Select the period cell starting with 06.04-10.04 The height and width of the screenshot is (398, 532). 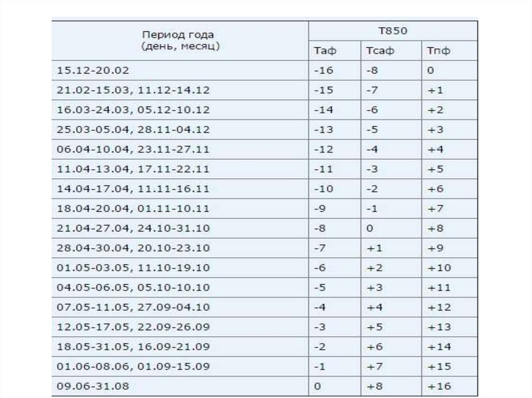tap(133, 149)
